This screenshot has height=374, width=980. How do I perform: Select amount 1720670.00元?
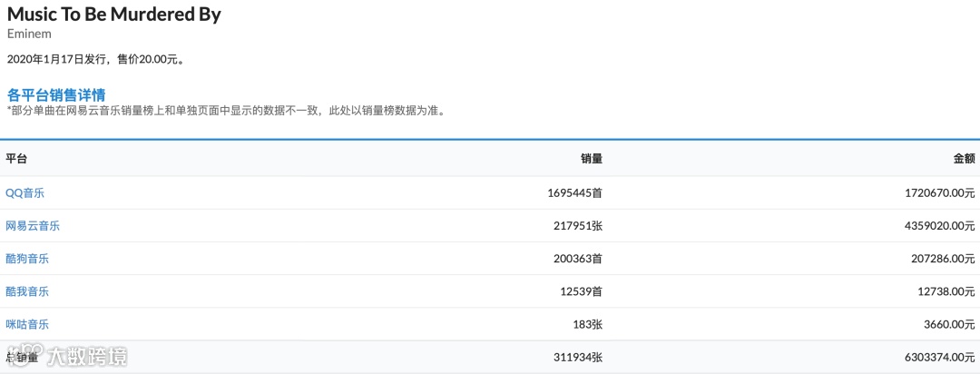point(939,193)
